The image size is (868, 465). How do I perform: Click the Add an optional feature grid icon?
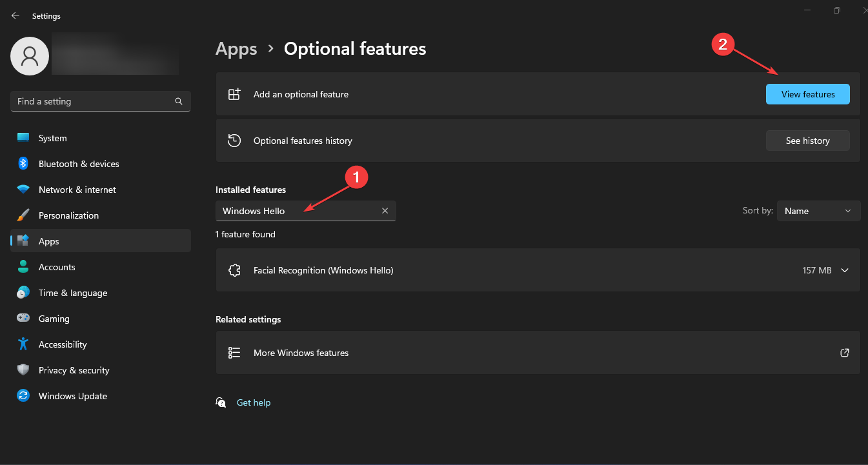[234, 94]
